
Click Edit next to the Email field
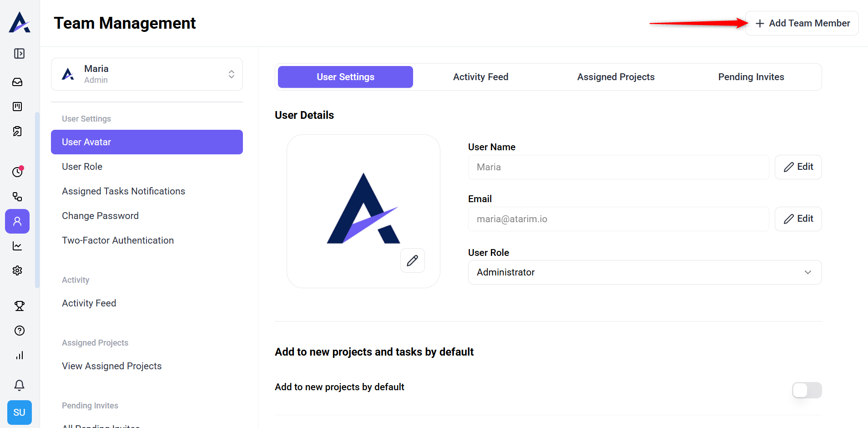click(798, 219)
